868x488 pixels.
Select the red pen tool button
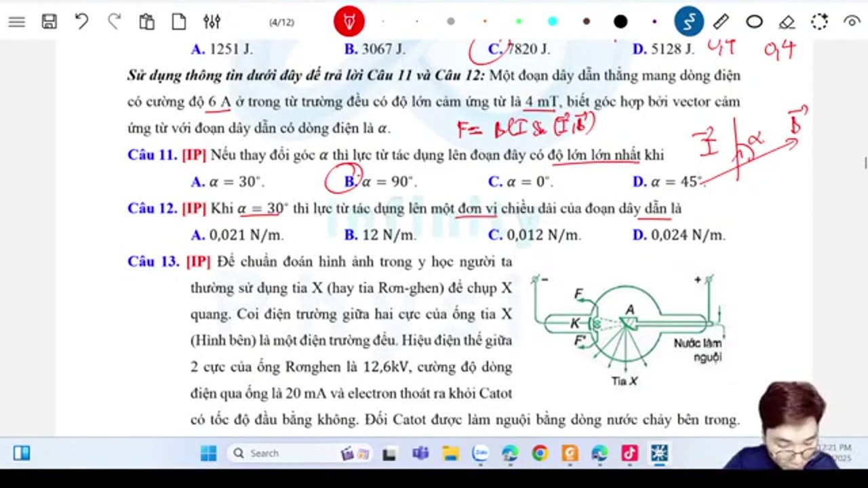(349, 22)
